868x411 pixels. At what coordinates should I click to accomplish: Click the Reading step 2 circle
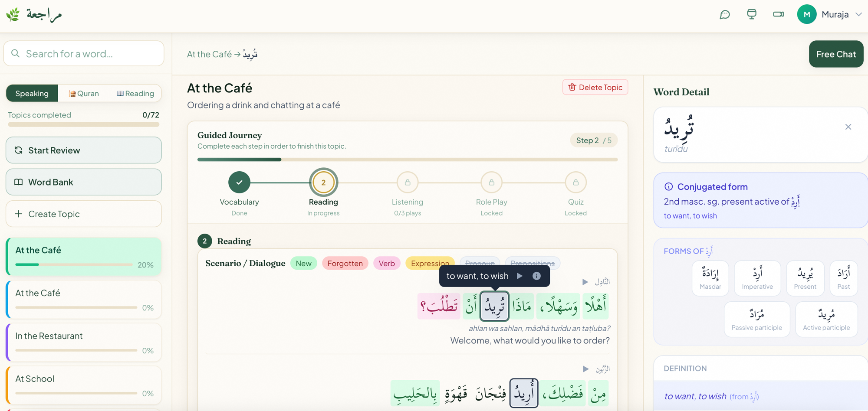click(323, 183)
